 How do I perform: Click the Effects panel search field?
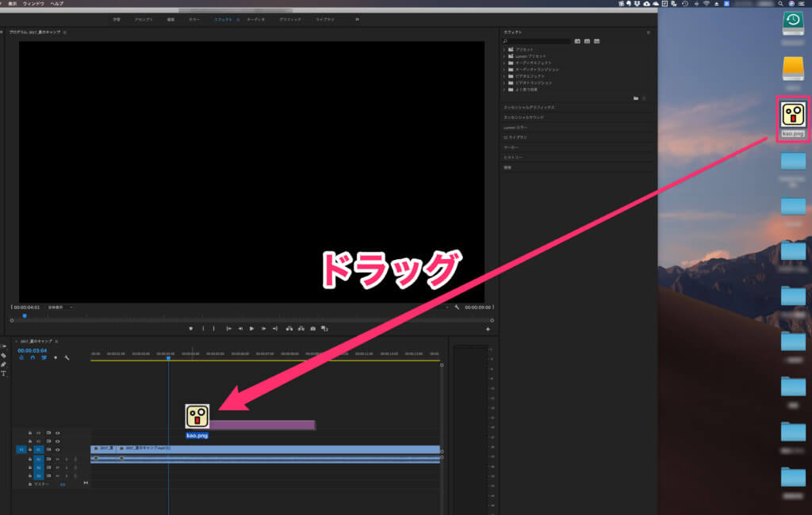tap(539, 40)
